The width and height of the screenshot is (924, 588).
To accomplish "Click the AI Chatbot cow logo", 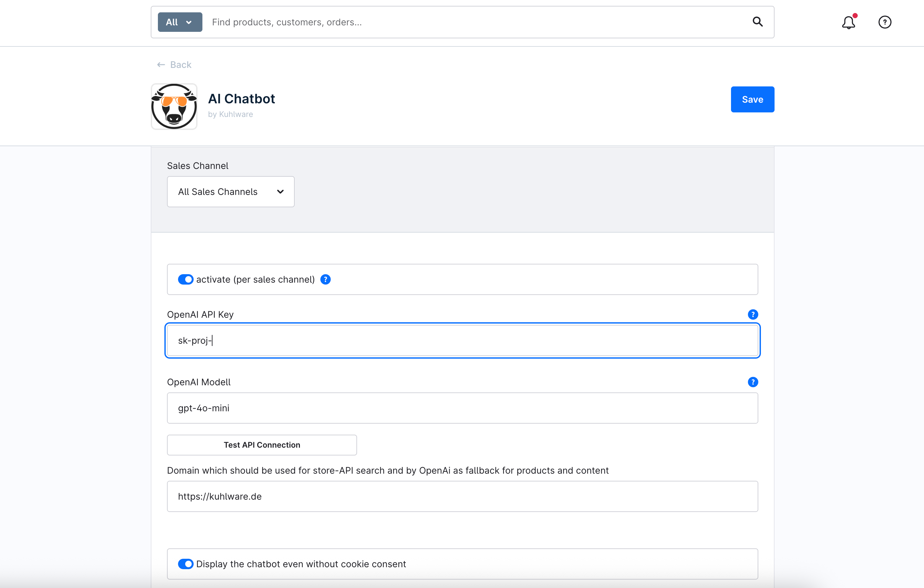I will pos(174,107).
